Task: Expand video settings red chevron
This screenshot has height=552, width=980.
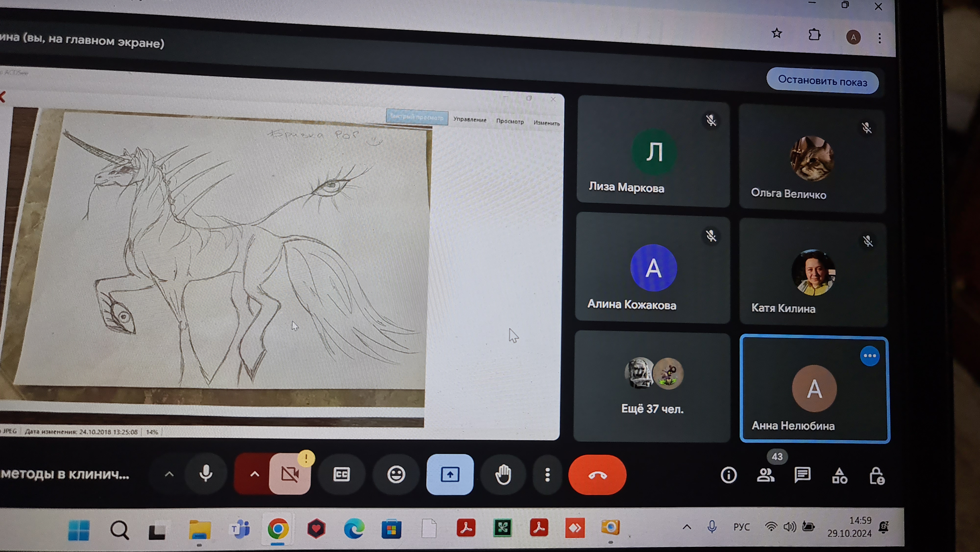Action: pos(255,474)
